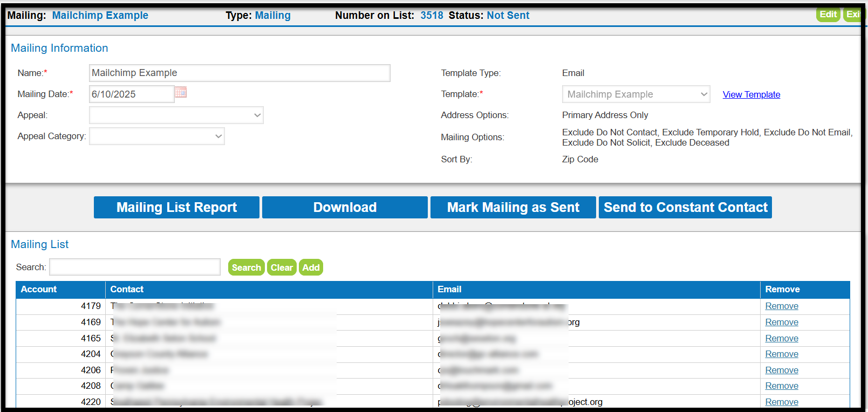This screenshot has height=412, width=868.
Task: Follow the View Template link
Action: pyautogui.click(x=751, y=94)
